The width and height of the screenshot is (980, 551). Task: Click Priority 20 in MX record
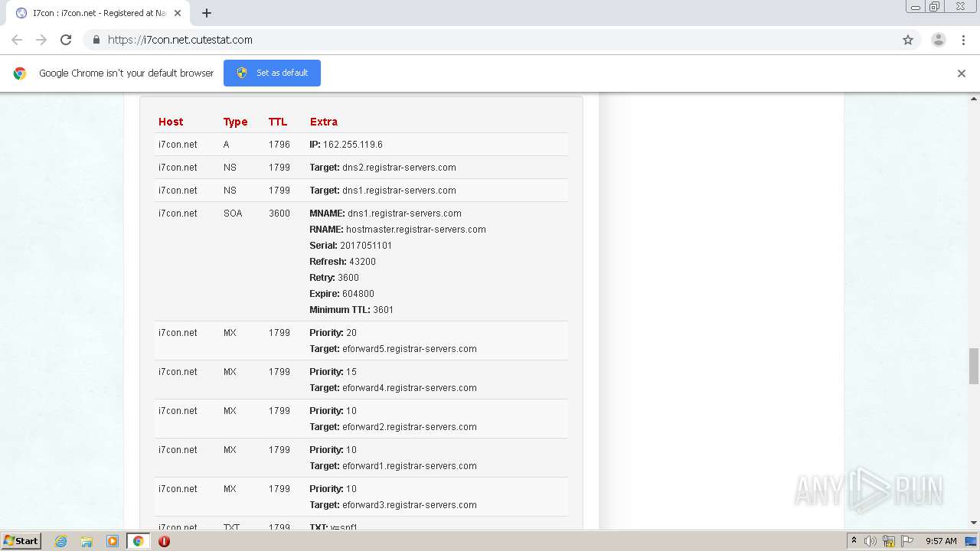click(333, 333)
